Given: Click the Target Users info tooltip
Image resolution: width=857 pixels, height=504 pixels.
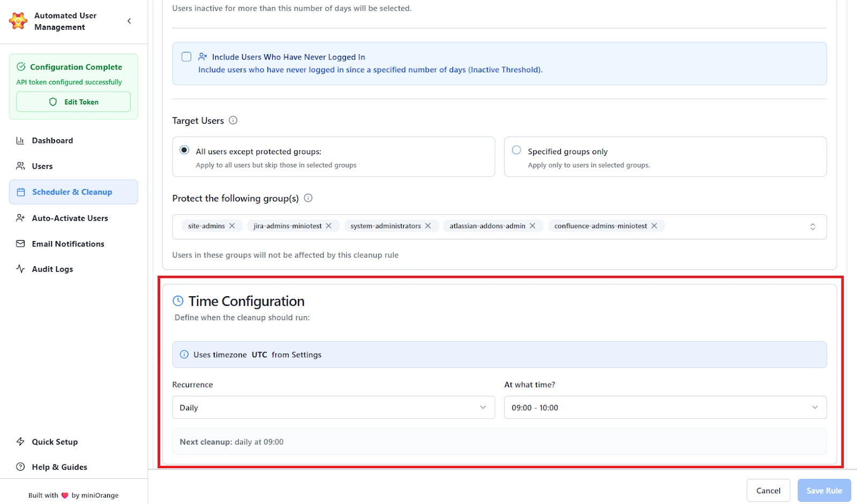Looking at the screenshot, I should 233,121.
